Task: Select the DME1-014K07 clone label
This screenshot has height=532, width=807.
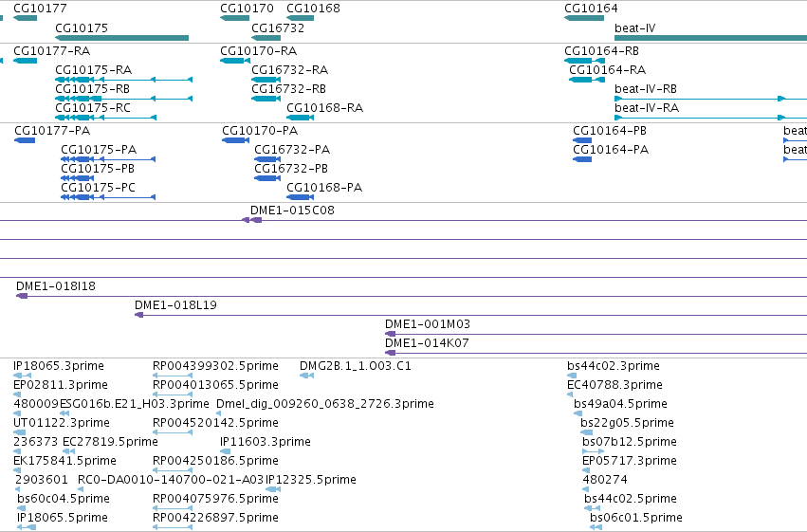Action: [x=427, y=343]
